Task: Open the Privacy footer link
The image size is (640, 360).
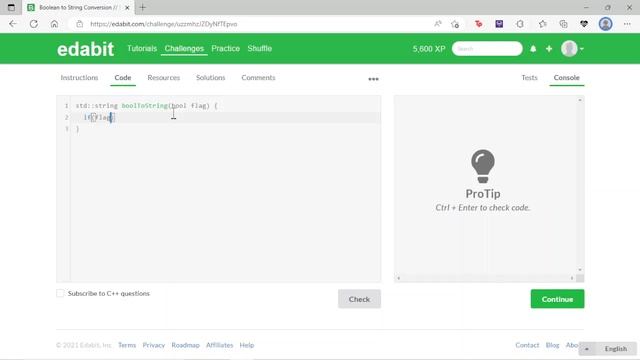Action: pos(153,345)
